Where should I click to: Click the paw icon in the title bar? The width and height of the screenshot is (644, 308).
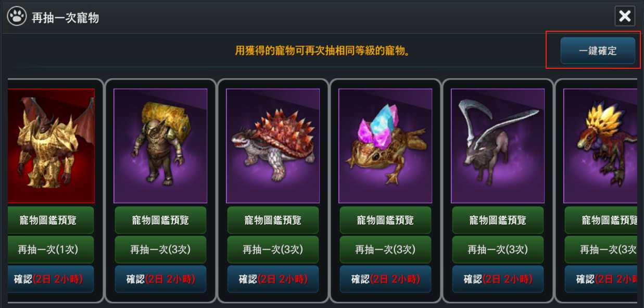[17, 17]
